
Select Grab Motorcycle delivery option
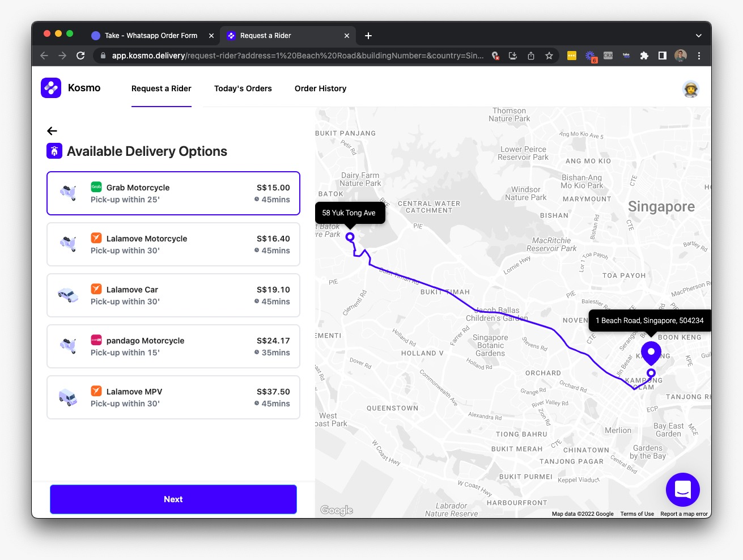click(173, 193)
